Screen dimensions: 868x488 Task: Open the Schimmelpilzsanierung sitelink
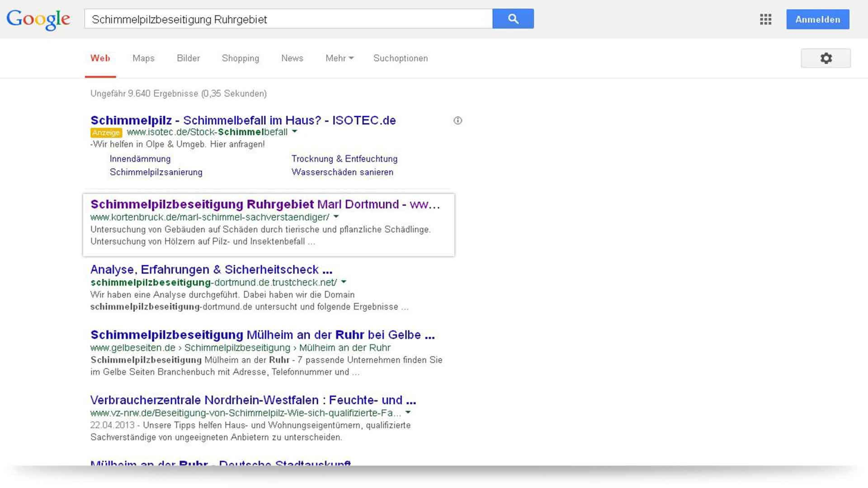tap(156, 172)
